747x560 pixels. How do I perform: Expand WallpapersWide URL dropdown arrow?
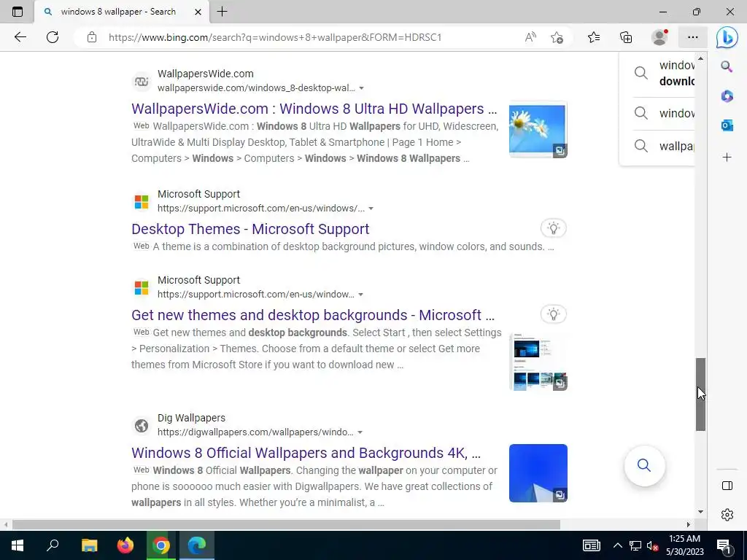pos(361,88)
